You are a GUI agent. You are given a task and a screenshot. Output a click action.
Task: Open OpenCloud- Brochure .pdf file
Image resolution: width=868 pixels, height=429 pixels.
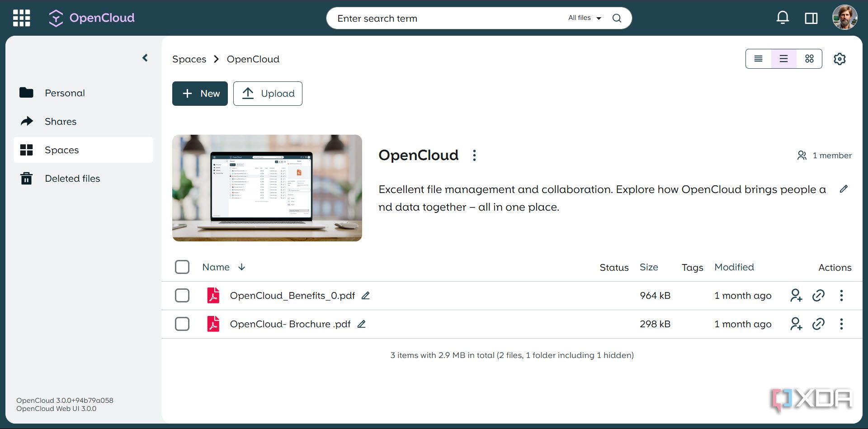pyautogui.click(x=290, y=324)
